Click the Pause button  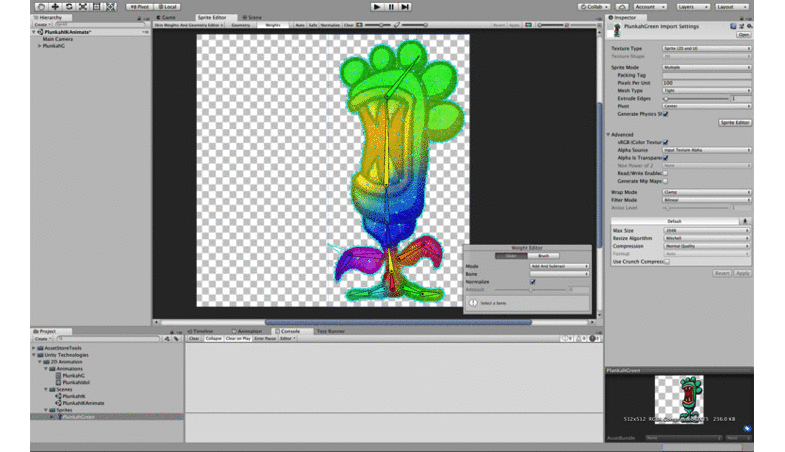[391, 7]
